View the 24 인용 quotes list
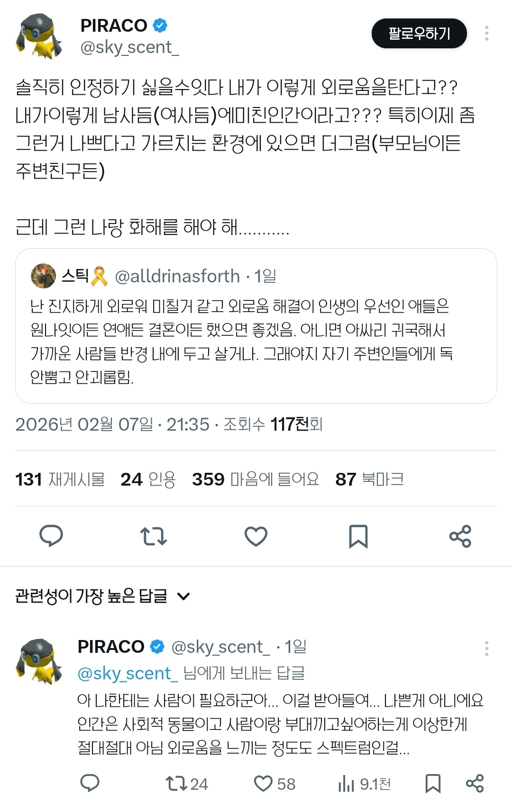The image size is (512, 812). [x=148, y=479]
